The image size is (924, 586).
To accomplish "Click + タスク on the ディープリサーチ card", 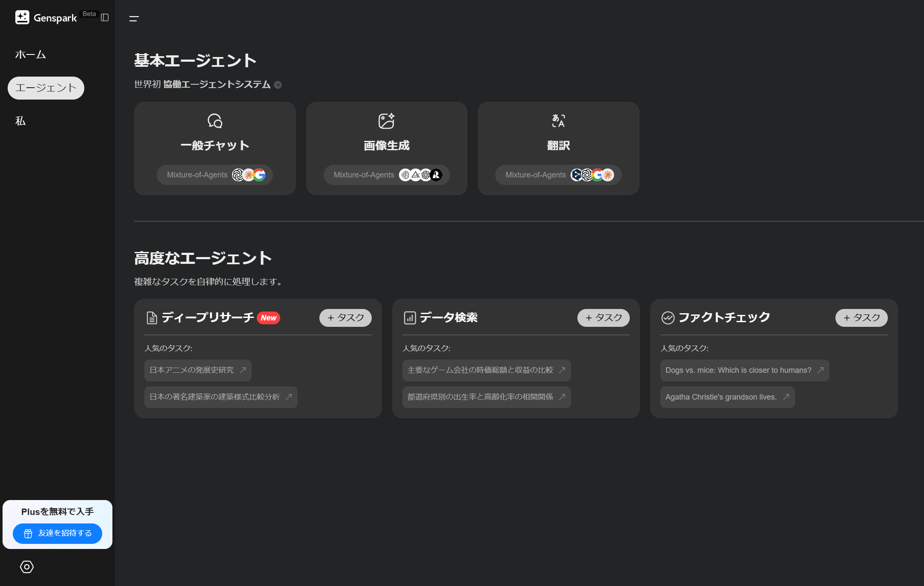I will (345, 317).
